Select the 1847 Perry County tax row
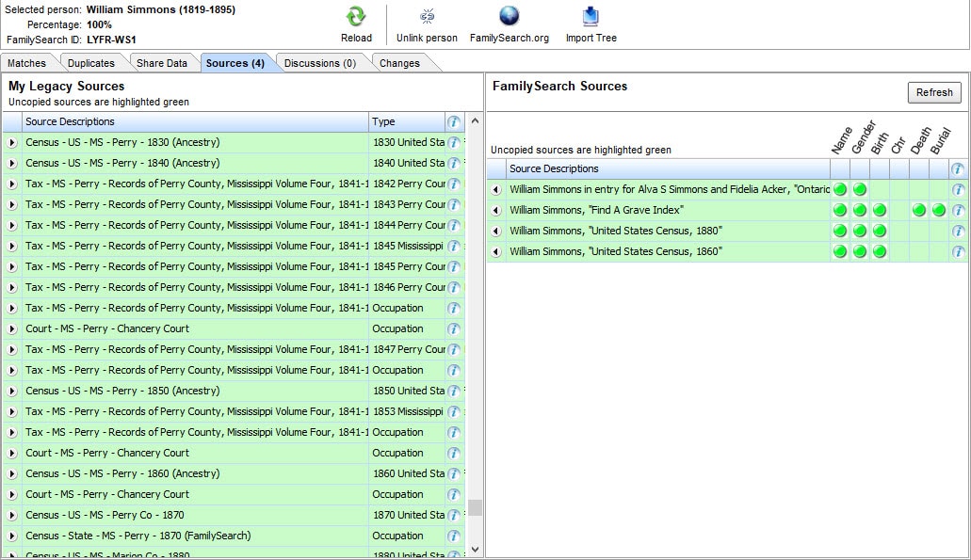The width and height of the screenshot is (971, 560). (x=235, y=349)
